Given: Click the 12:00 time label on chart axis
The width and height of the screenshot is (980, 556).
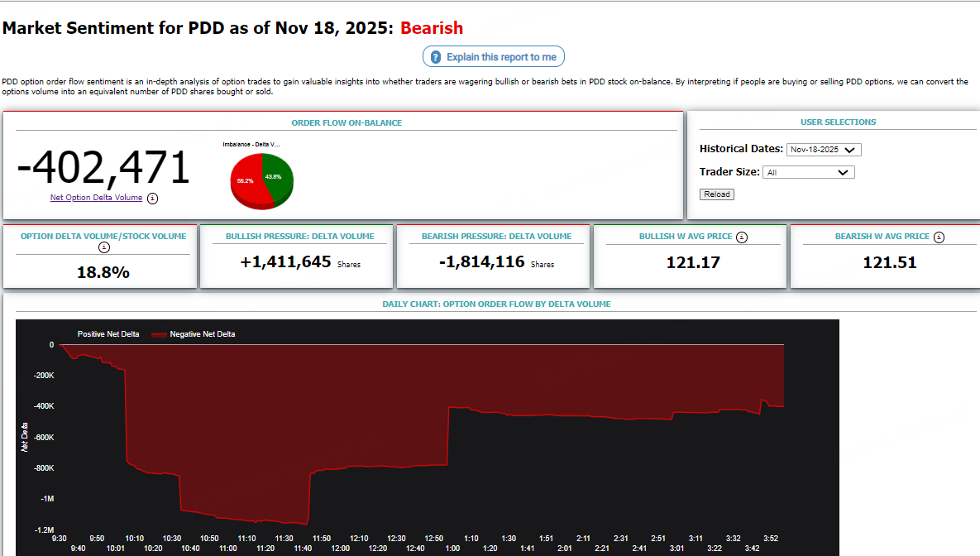Looking at the screenshot, I should tap(341, 549).
